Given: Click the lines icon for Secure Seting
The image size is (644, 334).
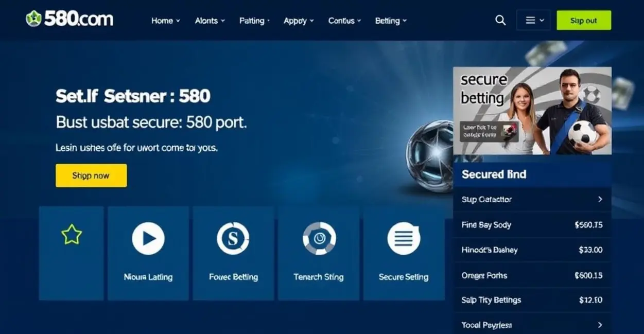Looking at the screenshot, I should 404,238.
